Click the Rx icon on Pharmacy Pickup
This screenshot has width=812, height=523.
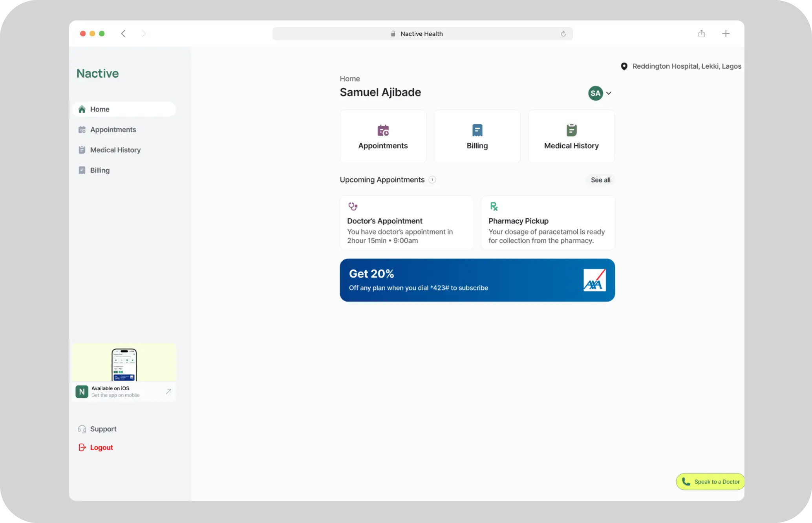494,206
